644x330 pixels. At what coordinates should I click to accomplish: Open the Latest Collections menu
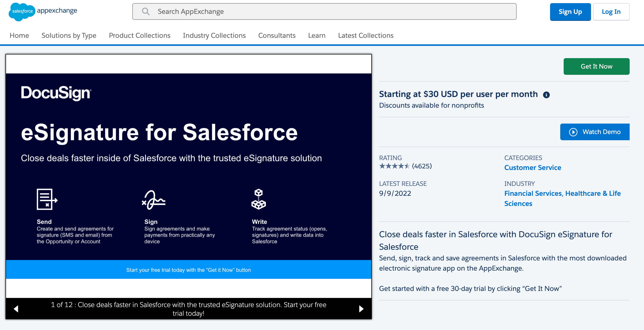tap(366, 35)
